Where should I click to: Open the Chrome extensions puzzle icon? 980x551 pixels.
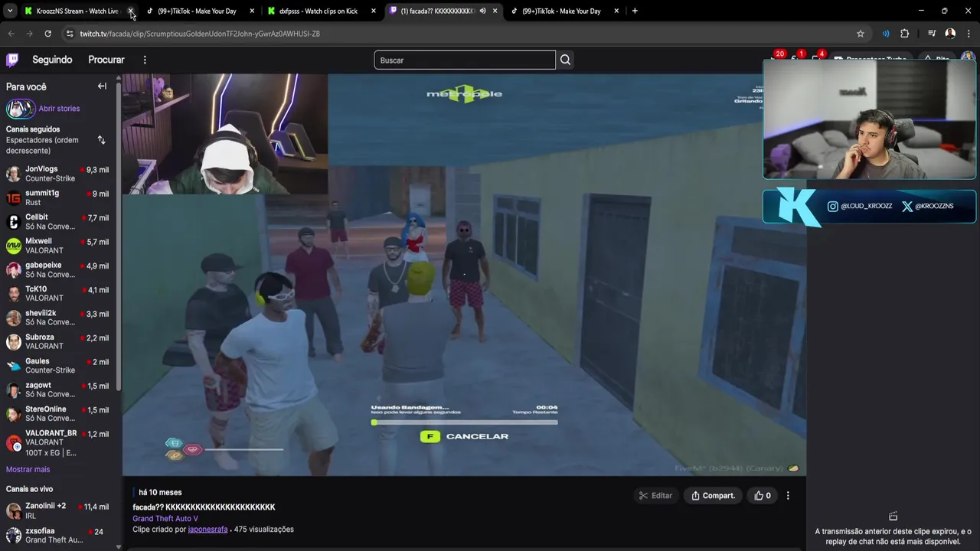coord(904,34)
